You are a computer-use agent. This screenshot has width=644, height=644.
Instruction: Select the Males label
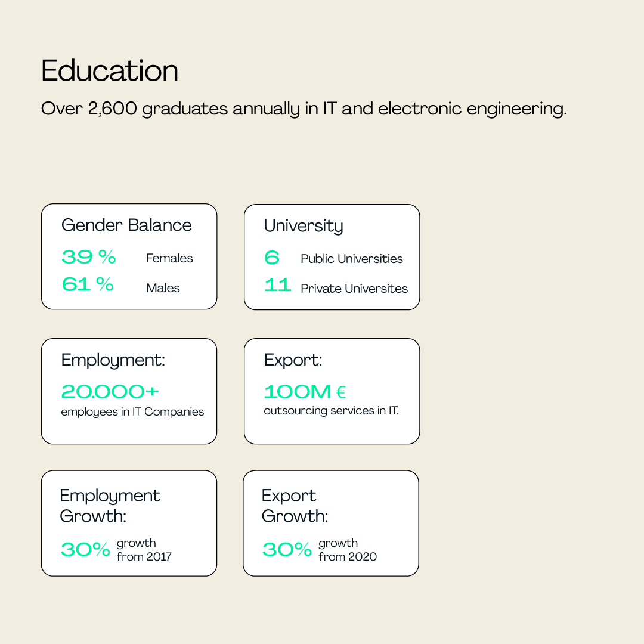163,287
